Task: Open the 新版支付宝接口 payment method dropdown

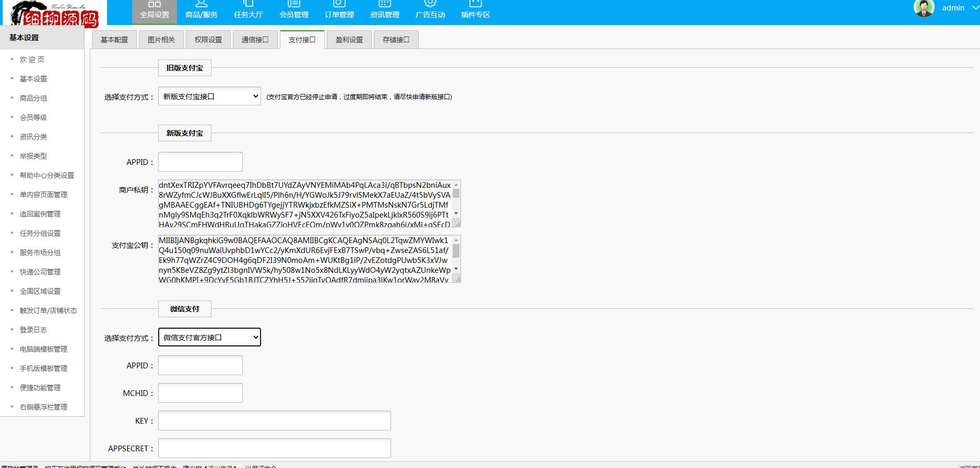Action: (209, 97)
